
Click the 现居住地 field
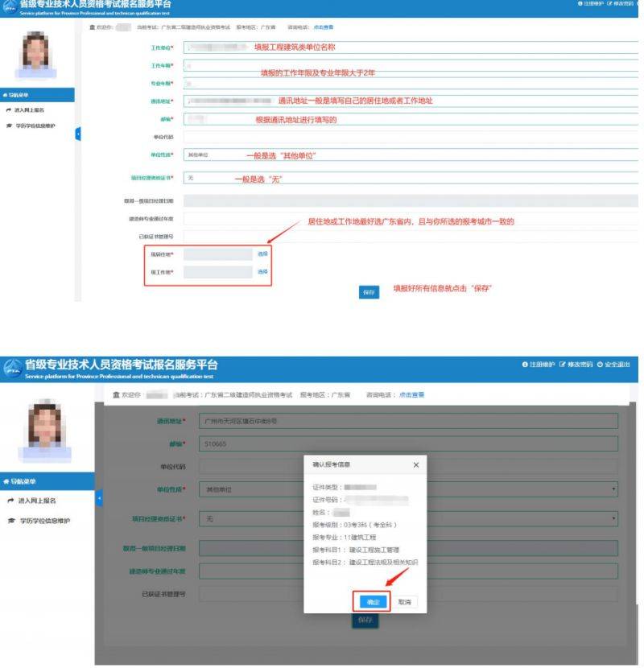click(218, 254)
